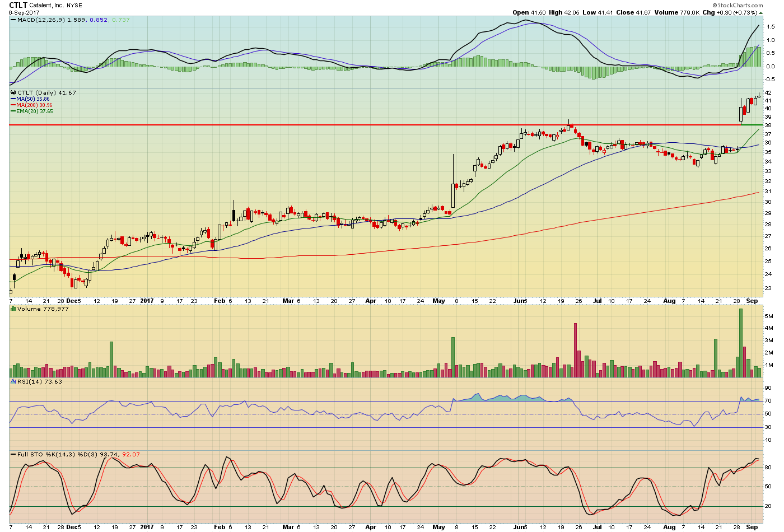Click the May label under the price chart
Viewport: 784px width, 532px height.
click(438, 301)
